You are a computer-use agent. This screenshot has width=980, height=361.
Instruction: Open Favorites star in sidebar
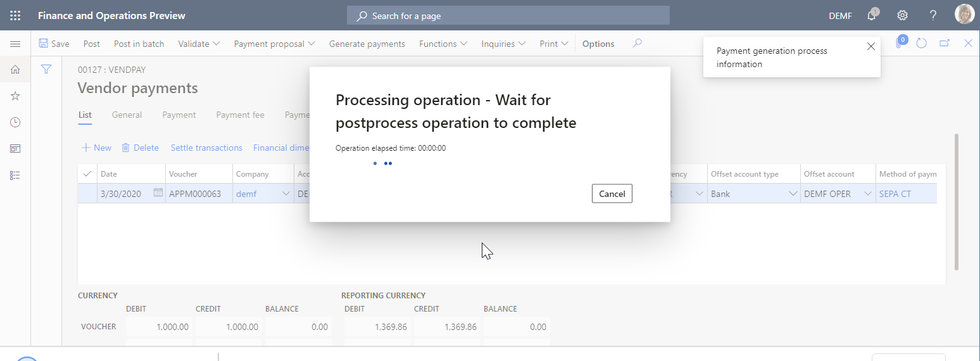pyautogui.click(x=15, y=96)
